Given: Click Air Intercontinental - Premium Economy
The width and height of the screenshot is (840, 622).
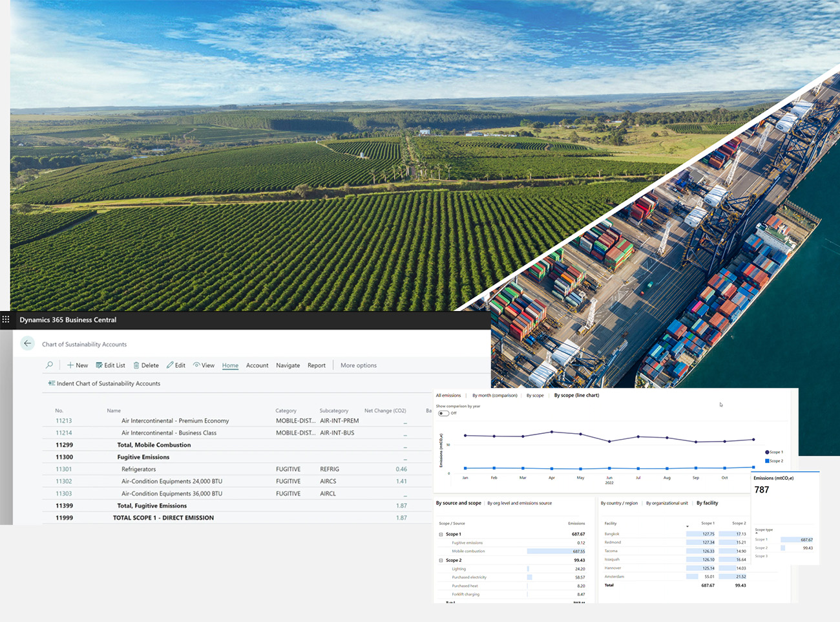Looking at the screenshot, I should click(x=175, y=421).
